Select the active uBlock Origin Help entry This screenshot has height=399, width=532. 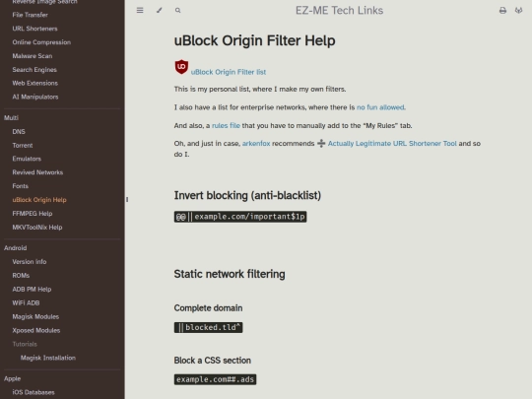[x=39, y=200]
